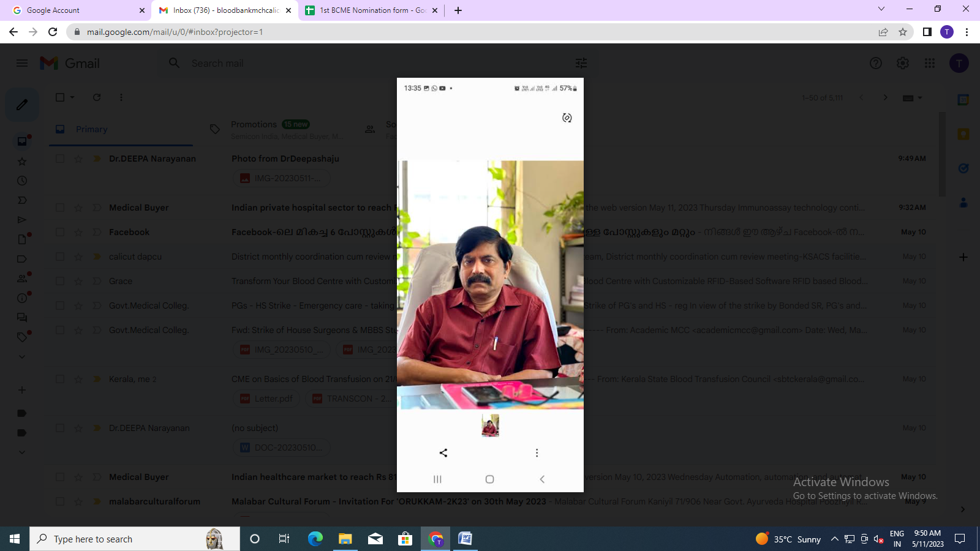The width and height of the screenshot is (980, 551).
Task: Bookmark this page star icon
Action: click(903, 32)
